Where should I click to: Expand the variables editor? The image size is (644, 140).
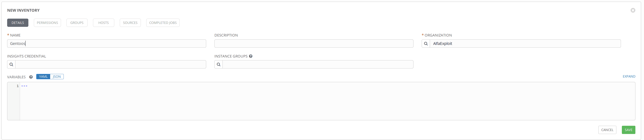(x=629, y=76)
